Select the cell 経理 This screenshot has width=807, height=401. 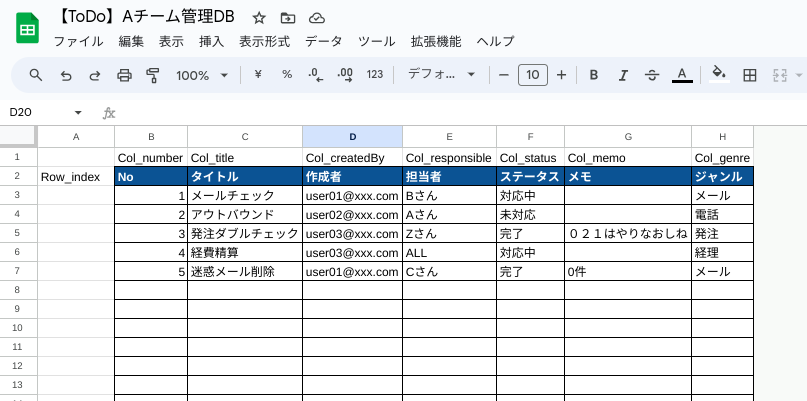click(723, 253)
